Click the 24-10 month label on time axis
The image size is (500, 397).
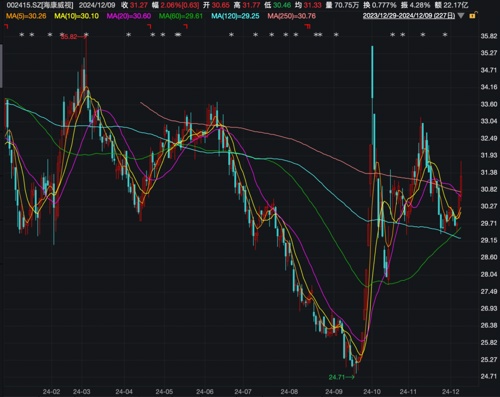pos(372,391)
